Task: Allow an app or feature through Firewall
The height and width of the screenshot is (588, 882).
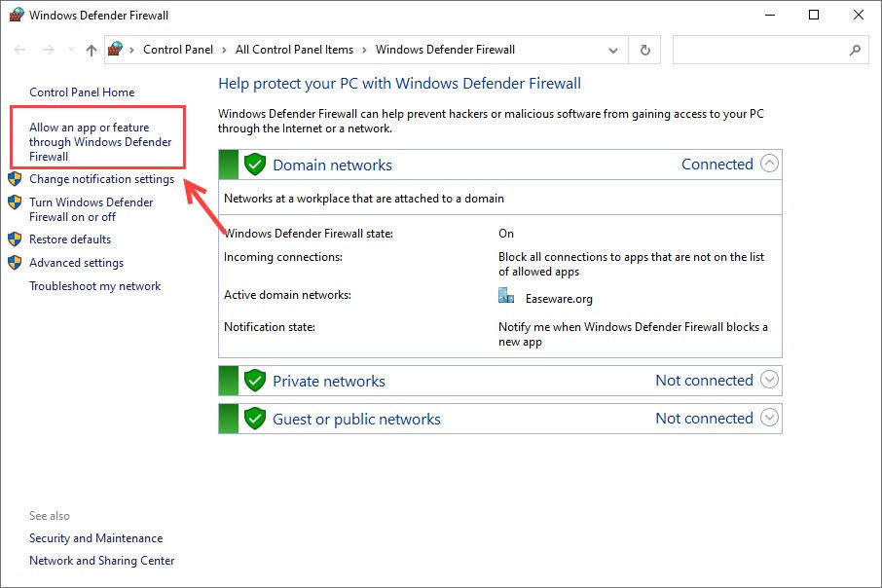Action: (100, 142)
